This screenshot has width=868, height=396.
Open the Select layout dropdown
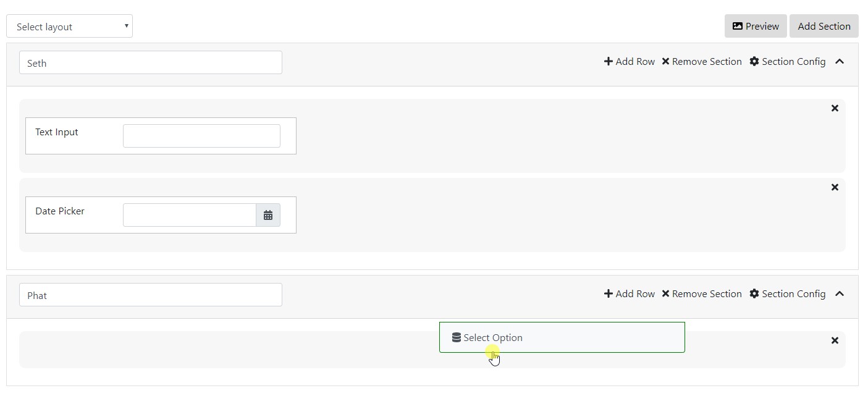pyautogui.click(x=69, y=27)
